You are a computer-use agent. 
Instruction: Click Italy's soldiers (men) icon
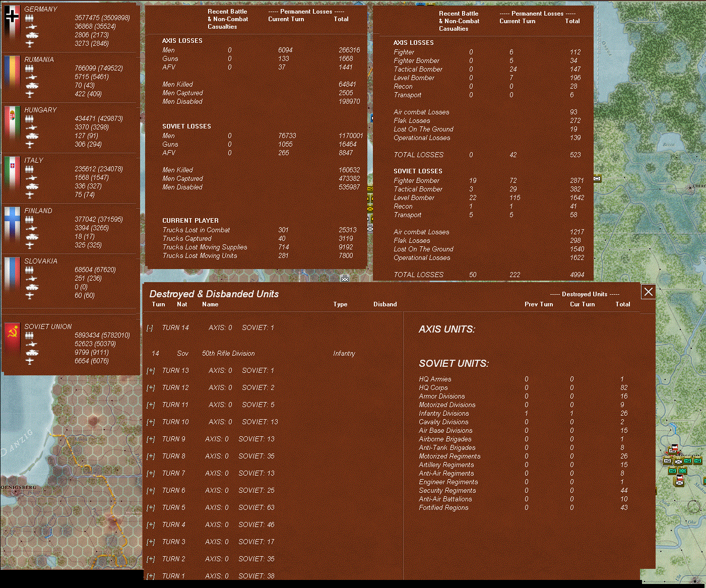[30, 169]
